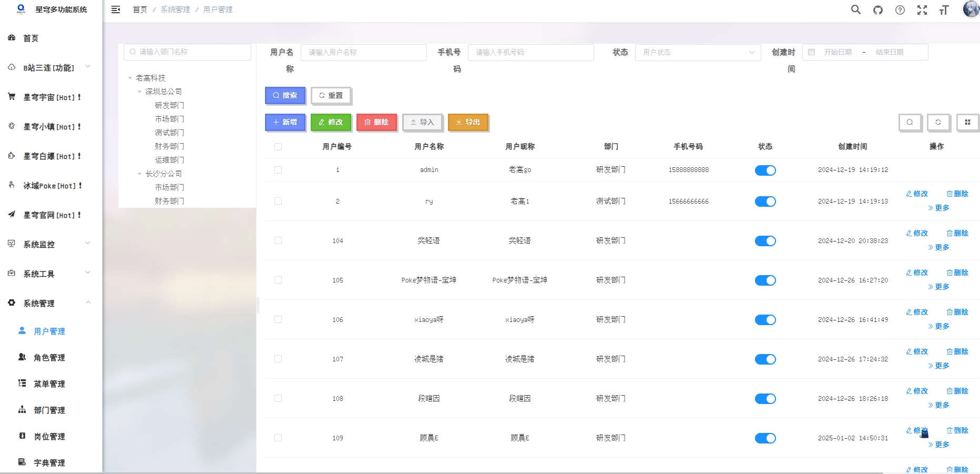The height and width of the screenshot is (474, 980).
Task: Collapse the 系统管理 menu chevron
Action: pyautogui.click(x=88, y=302)
